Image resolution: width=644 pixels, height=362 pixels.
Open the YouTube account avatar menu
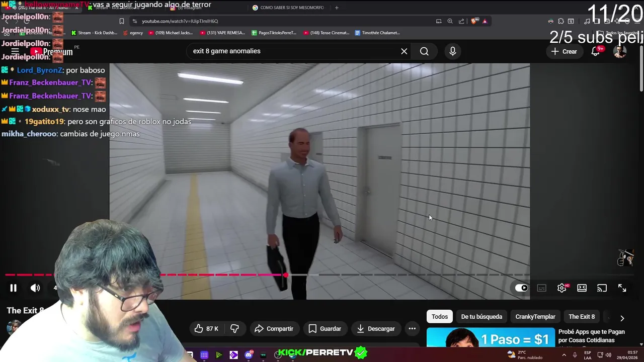(620, 51)
